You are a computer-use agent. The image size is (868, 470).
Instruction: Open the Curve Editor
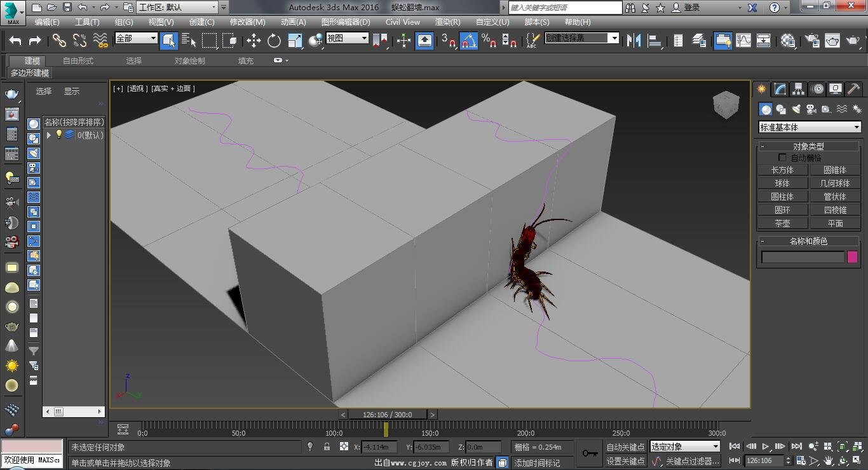(743, 41)
